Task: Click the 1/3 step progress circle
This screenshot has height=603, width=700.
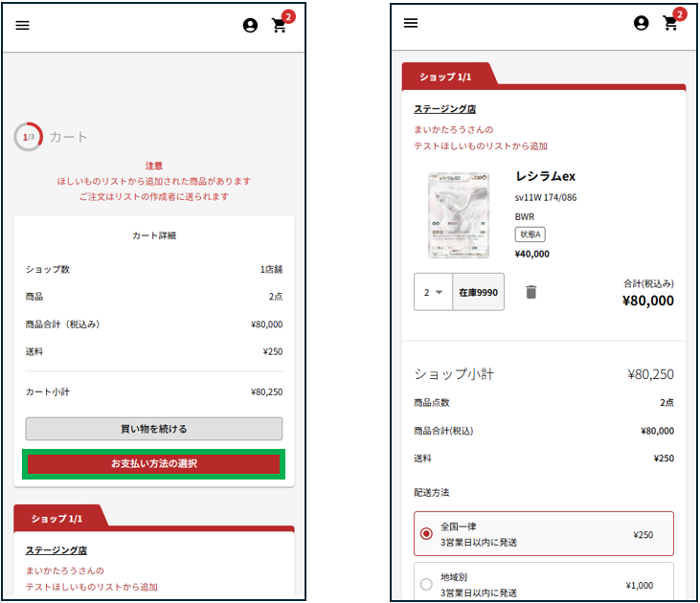Action: (29, 138)
